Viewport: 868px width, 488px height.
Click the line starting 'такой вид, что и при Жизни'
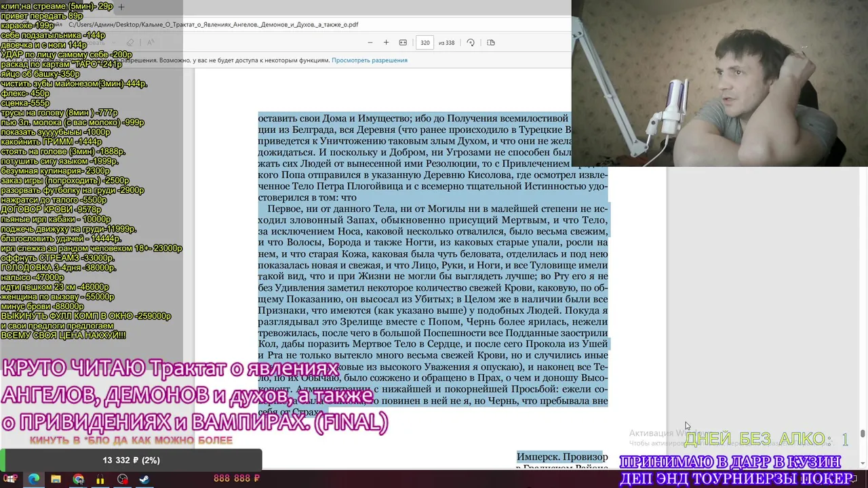tap(433, 277)
